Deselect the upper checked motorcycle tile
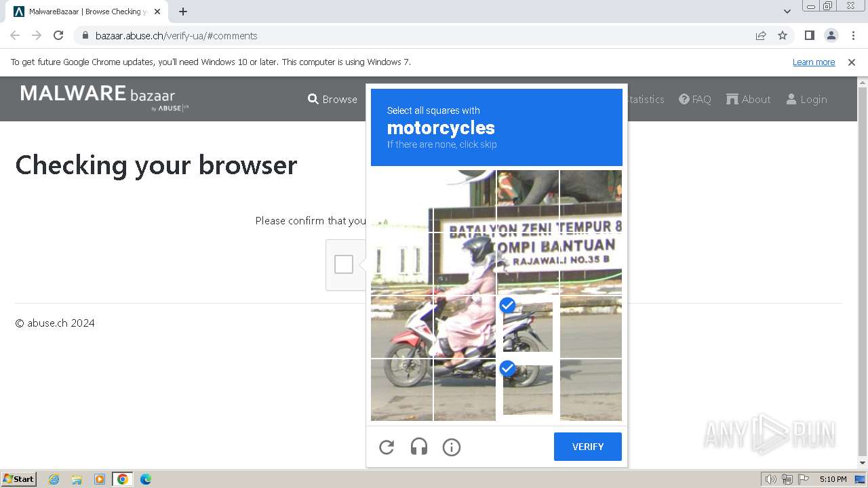Screen dimensions: 868x488 tap(528, 327)
